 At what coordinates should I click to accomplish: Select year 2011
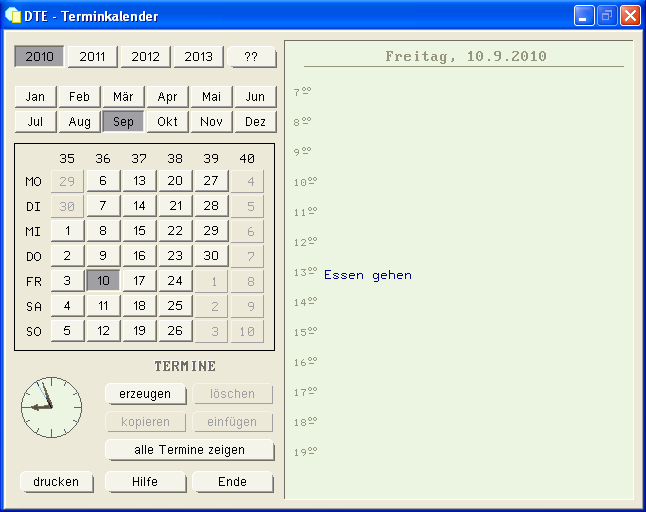click(93, 56)
